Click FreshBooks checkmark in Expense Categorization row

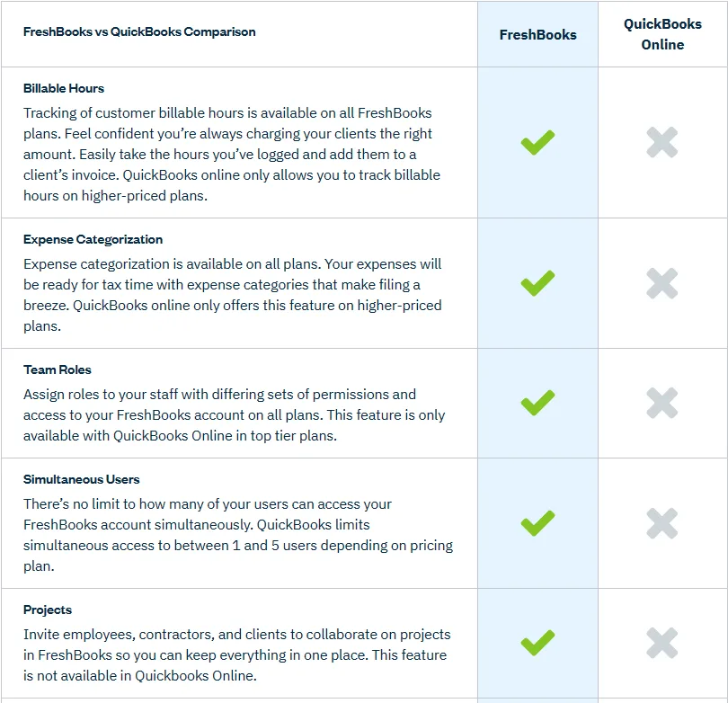point(537,283)
